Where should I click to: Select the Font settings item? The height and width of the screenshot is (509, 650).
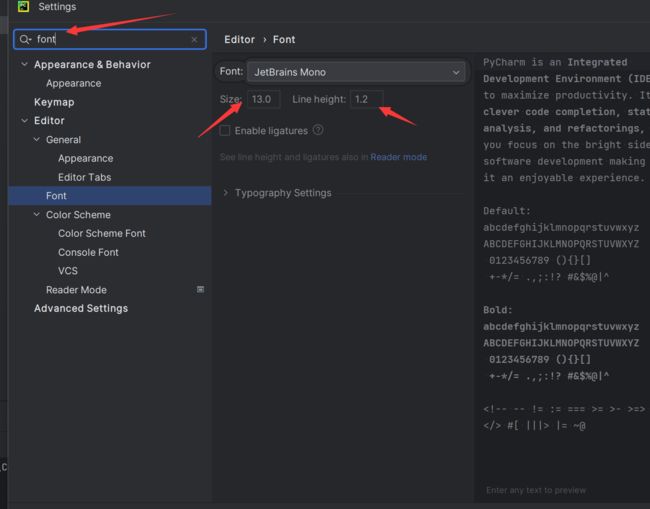click(110, 196)
